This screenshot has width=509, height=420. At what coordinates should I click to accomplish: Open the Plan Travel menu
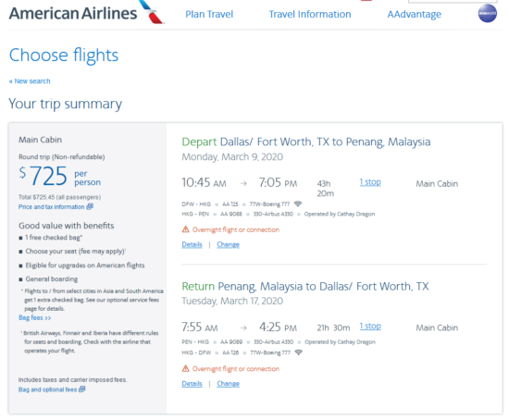pos(209,14)
